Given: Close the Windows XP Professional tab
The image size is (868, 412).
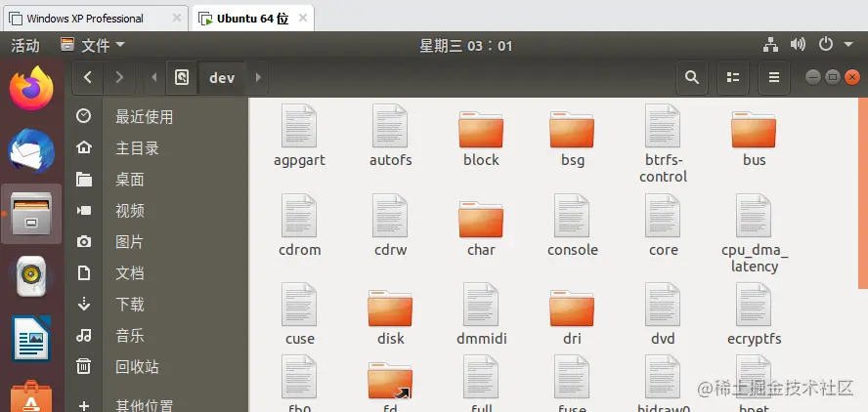Looking at the screenshot, I should [177, 18].
